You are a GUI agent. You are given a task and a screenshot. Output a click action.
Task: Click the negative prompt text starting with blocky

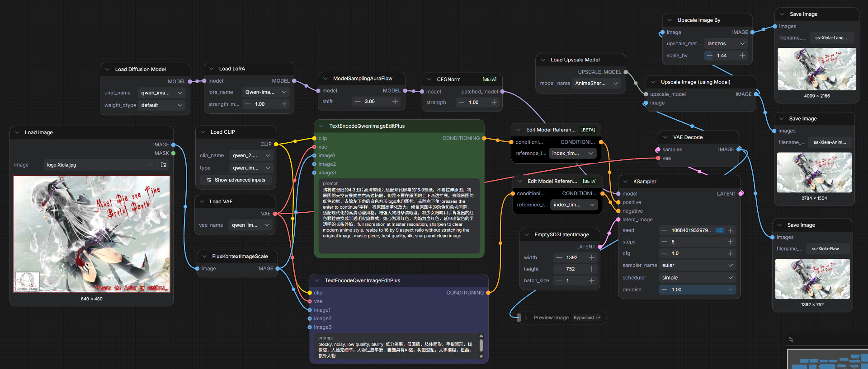(x=395, y=350)
